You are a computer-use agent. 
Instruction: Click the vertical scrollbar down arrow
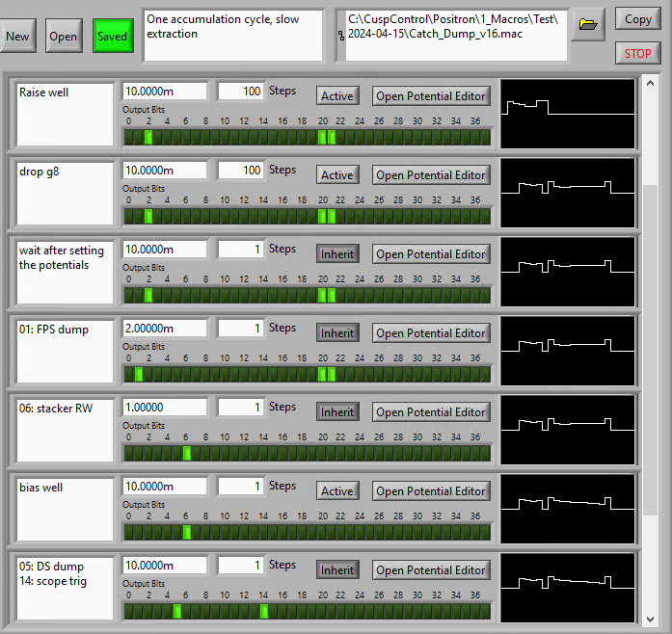(651, 619)
